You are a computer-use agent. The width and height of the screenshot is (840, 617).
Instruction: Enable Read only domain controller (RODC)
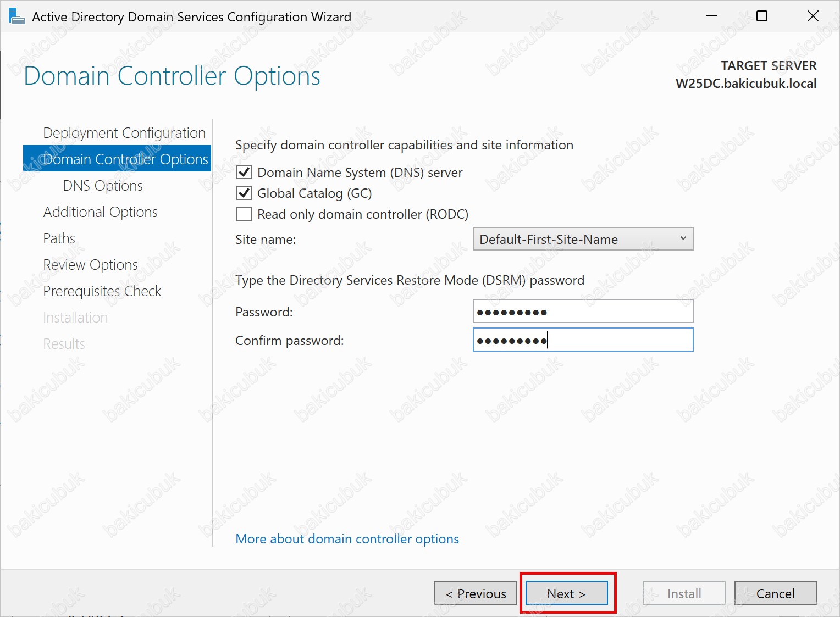(244, 214)
